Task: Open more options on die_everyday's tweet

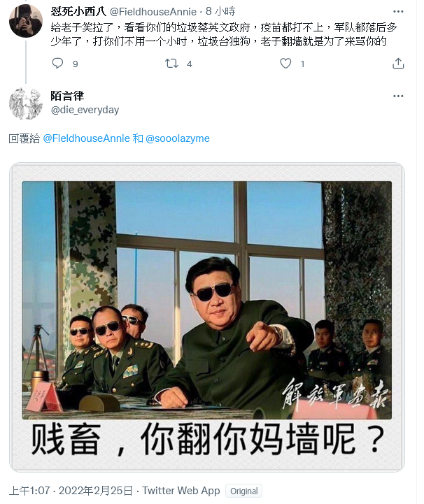Action: 398,96
